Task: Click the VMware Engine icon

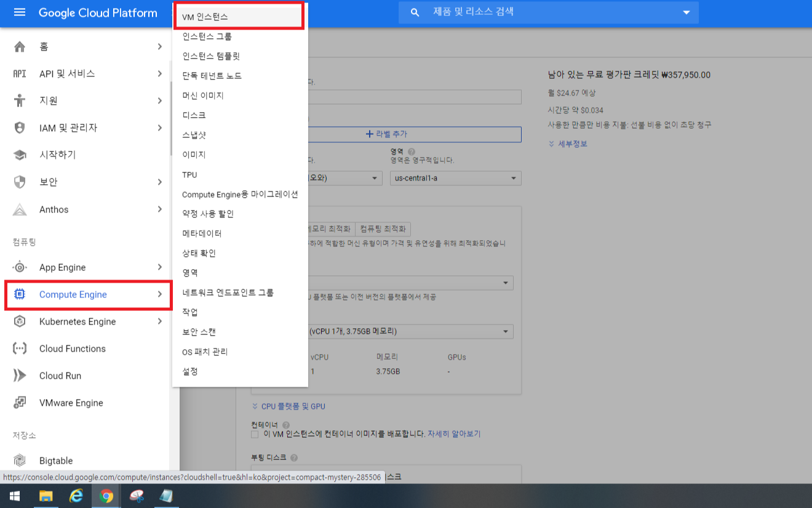Action: (20, 403)
